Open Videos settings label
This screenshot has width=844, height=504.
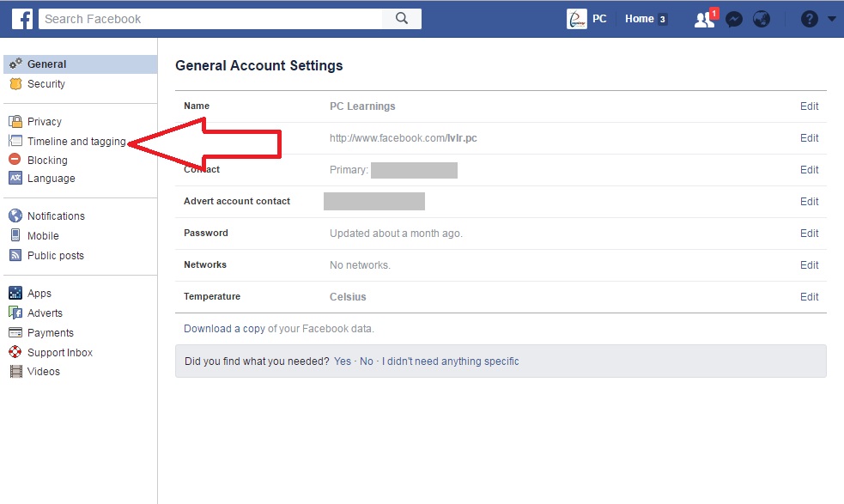coord(44,372)
